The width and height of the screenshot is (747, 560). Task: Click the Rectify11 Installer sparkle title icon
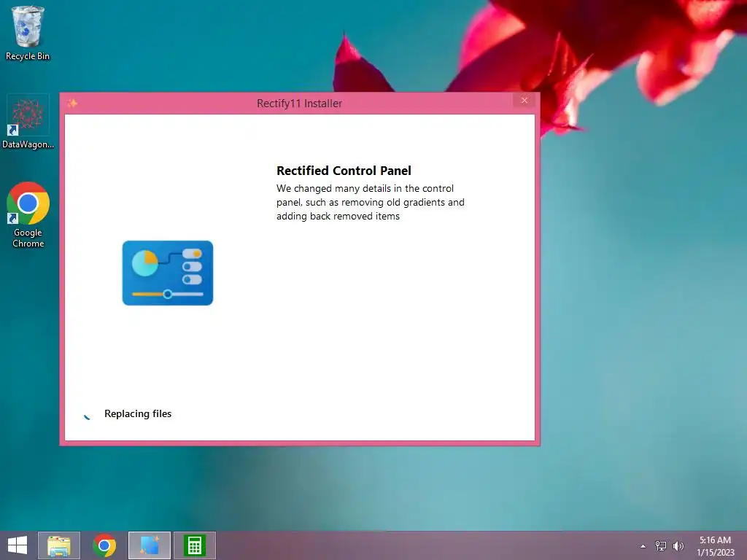(x=72, y=103)
